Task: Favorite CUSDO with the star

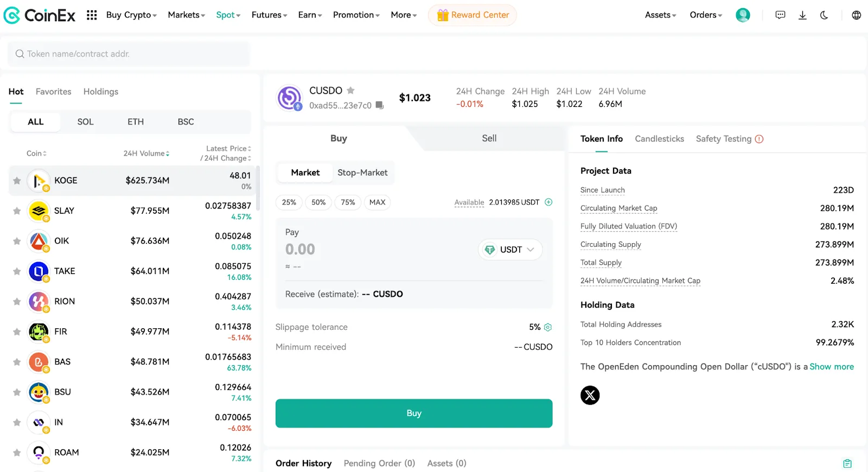Action: point(350,91)
